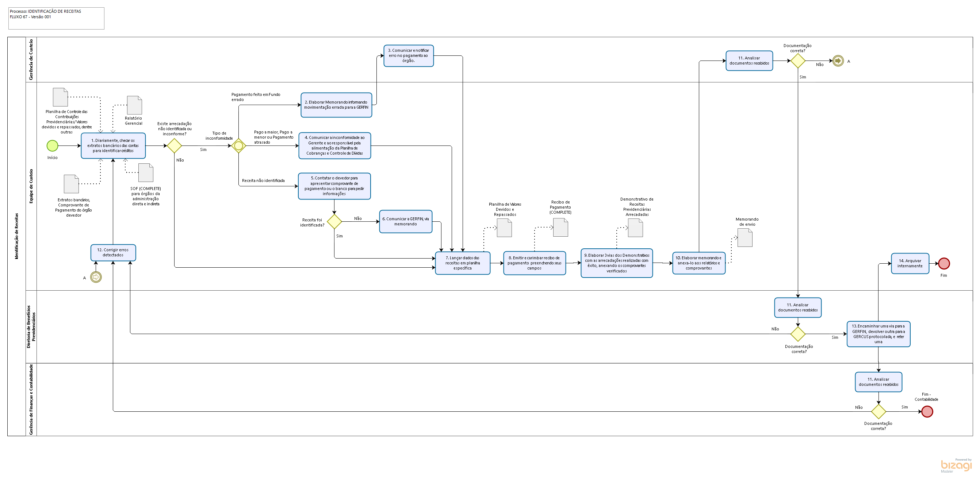Select the 'Tipo de inconformidade' inclusive gateway
The image size is (980, 477).
(238, 146)
